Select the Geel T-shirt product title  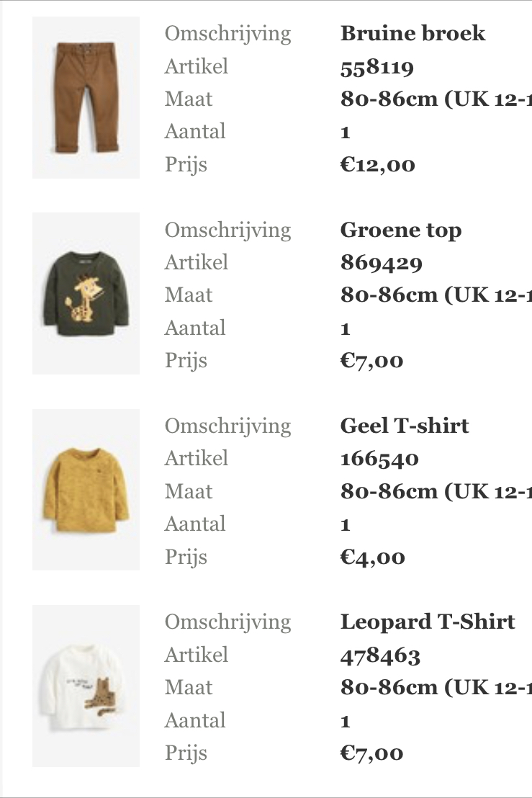[x=405, y=426]
